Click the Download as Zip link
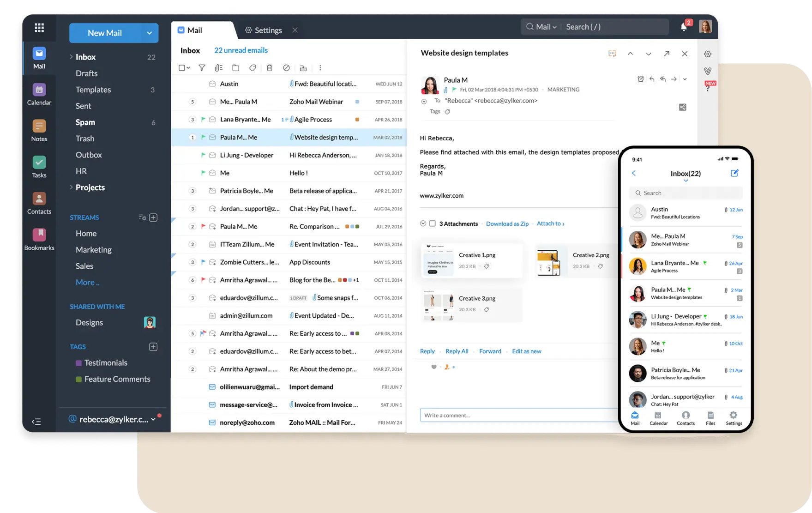 (x=507, y=224)
